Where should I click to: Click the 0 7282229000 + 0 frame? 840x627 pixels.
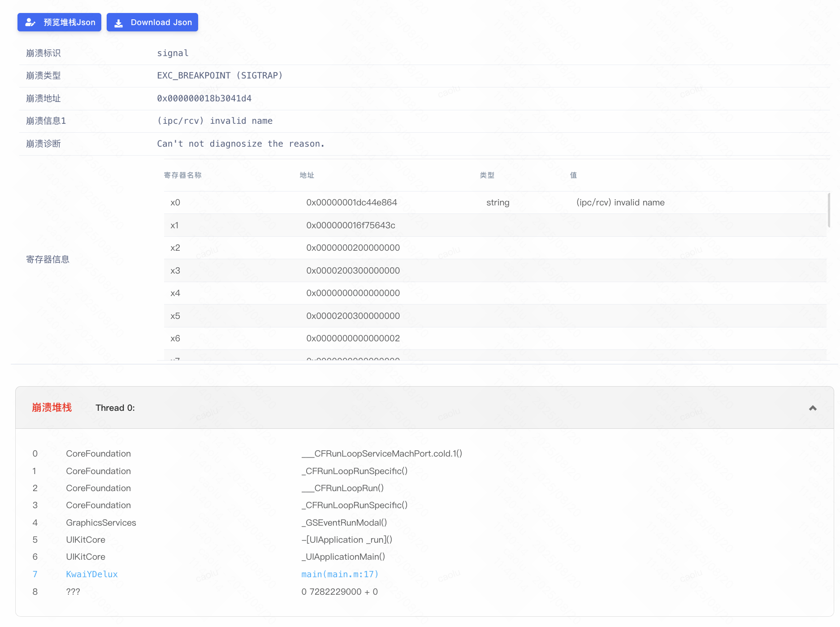(x=339, y=592)
